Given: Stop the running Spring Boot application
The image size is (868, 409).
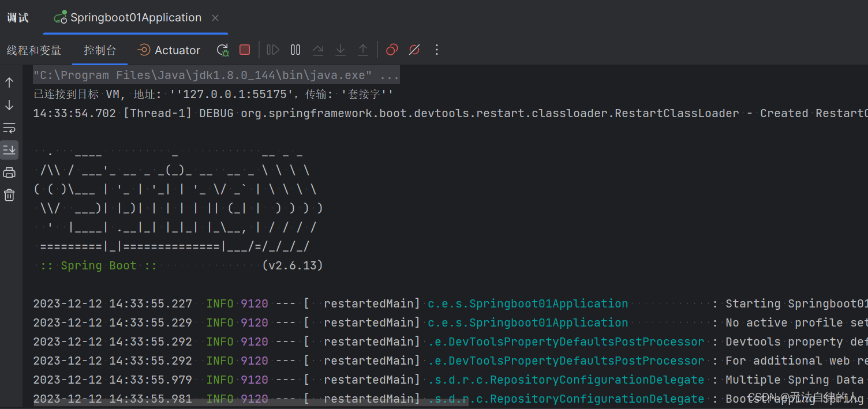Looking at the screenshot, I should click(x=245, y=50).
